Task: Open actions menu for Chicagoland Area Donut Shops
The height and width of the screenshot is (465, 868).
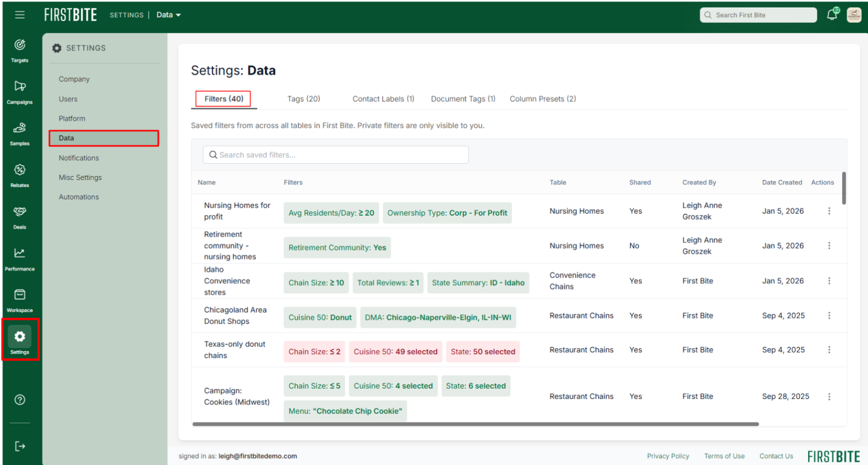Action: (829, 316)
